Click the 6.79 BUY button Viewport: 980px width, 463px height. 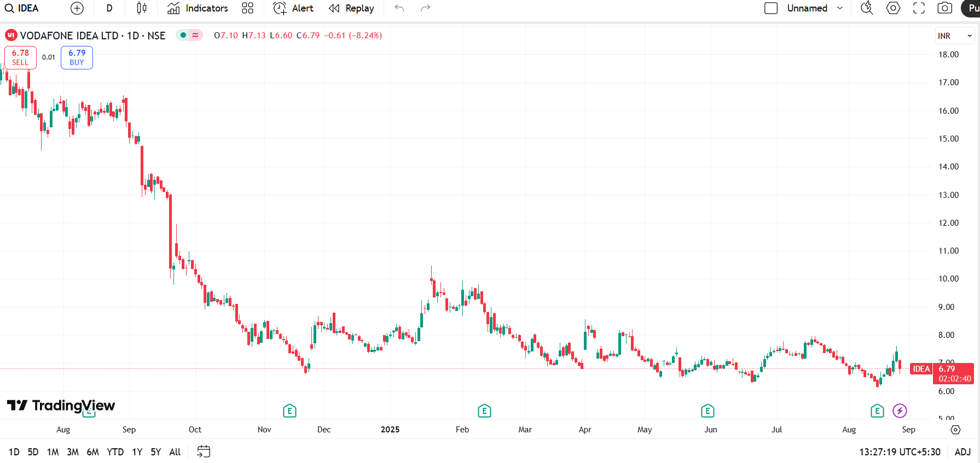[77, 57]
